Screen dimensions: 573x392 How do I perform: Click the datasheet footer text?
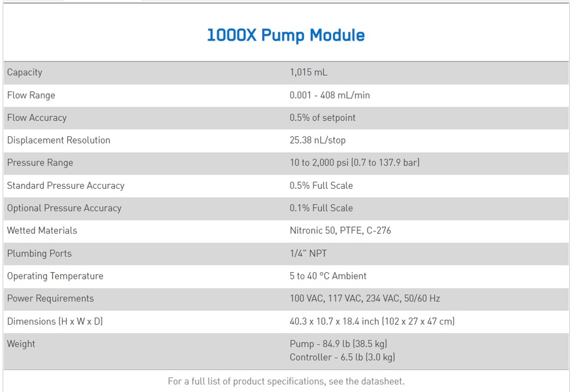click(x=286, y=381)
